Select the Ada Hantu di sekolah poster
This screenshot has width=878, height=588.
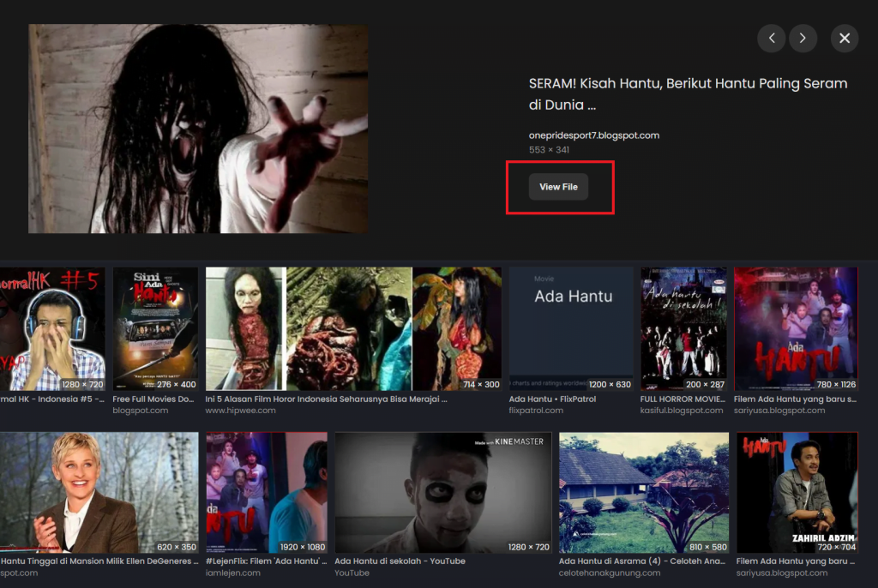[683, 329]
